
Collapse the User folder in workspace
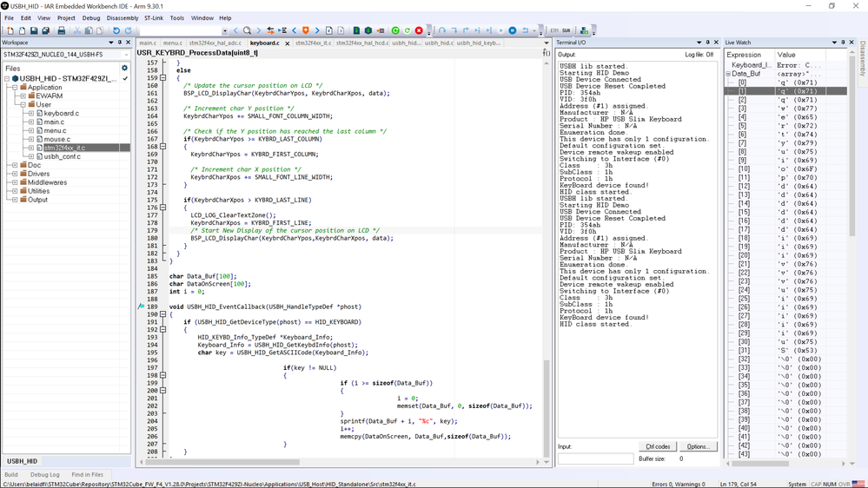[23, 104]
